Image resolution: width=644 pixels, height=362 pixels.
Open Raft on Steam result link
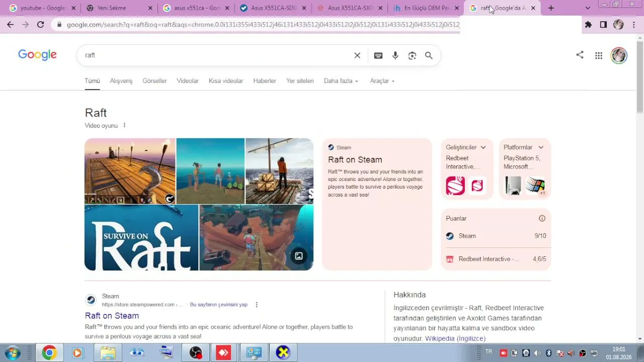click(112, 316)
